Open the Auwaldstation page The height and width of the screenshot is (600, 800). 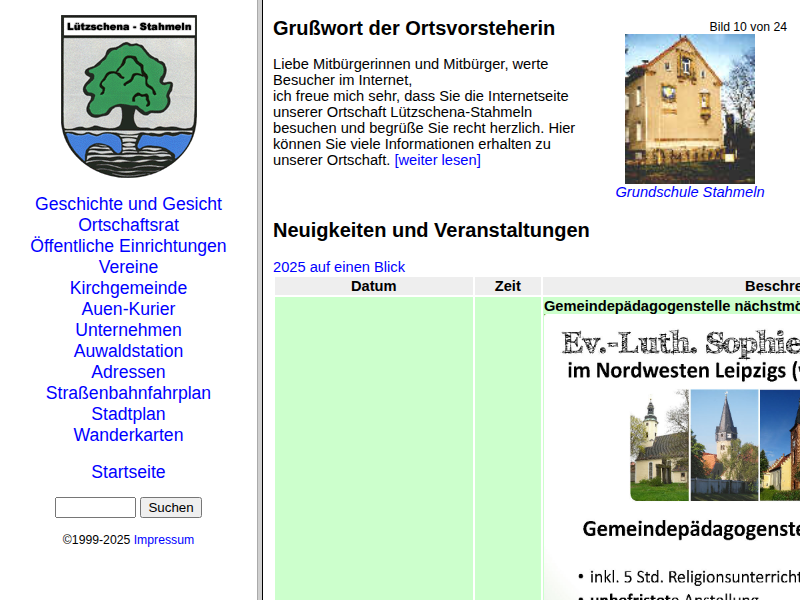click(128, 351)
